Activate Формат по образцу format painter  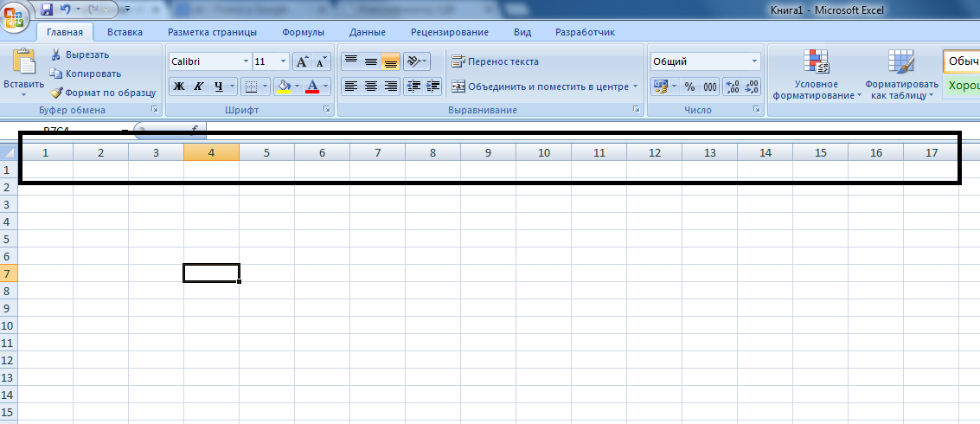pos(103,93)
